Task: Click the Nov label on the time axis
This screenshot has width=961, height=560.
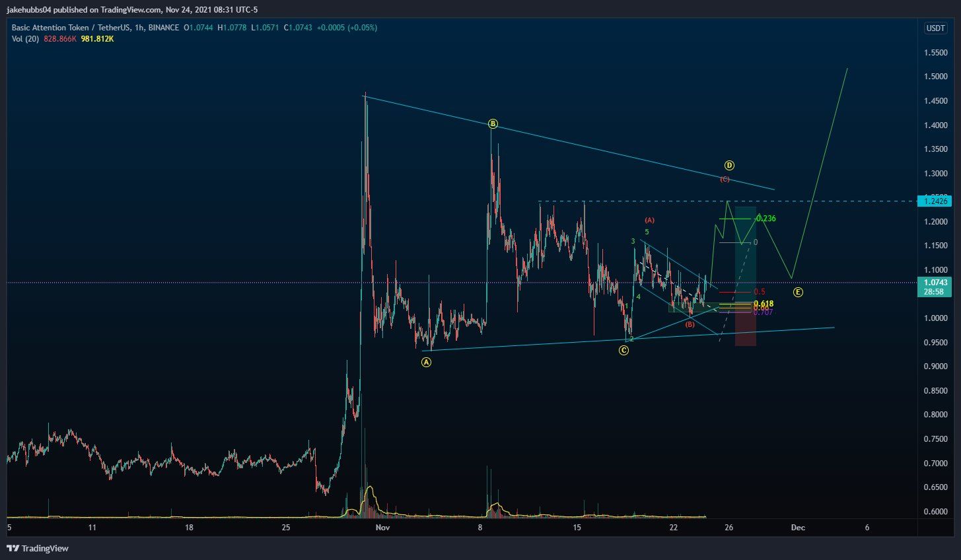Action: [x=382, y=528]
